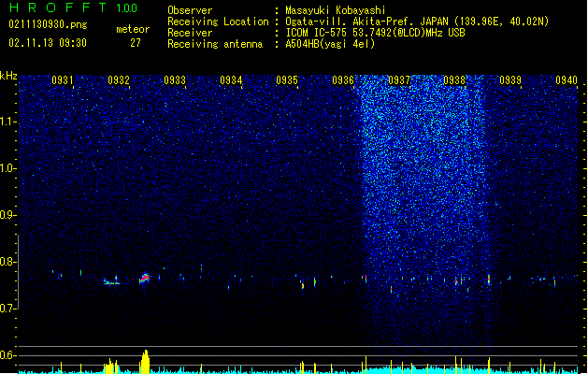This screenshot has width=588, height=374.
Task: Click the 'Receiving Location' label
Action: [x=218, y=22]
